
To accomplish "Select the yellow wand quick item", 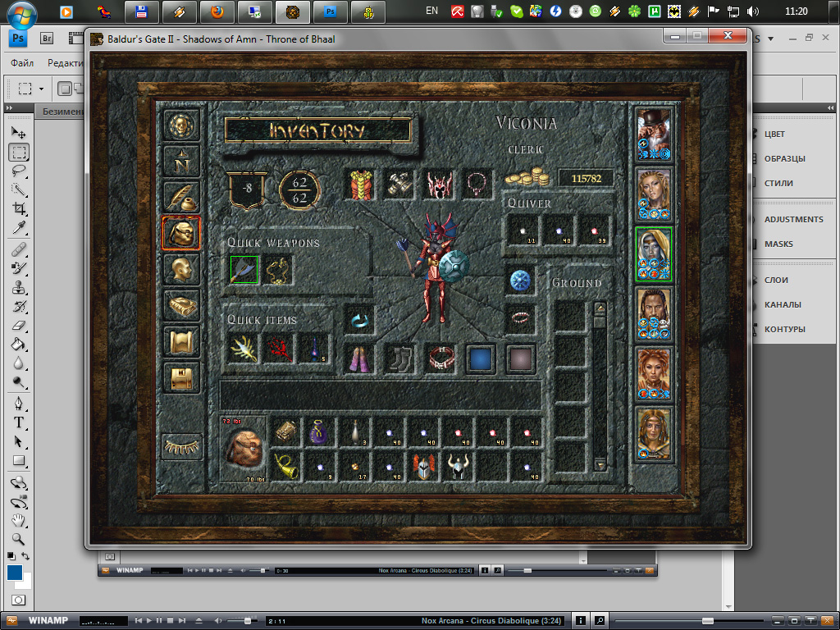I will 244,349.
